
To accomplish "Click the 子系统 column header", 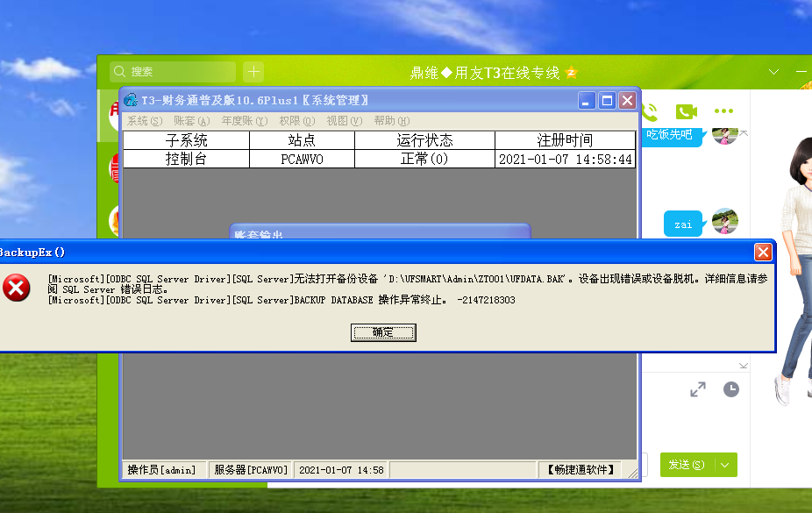I will click(187, 140).
